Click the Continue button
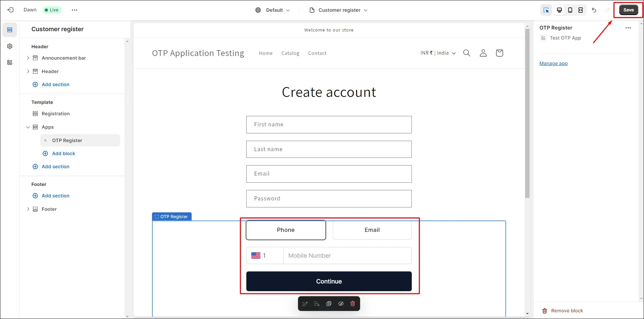The height and width of the screenshot is (319, 644). point(329,281)
